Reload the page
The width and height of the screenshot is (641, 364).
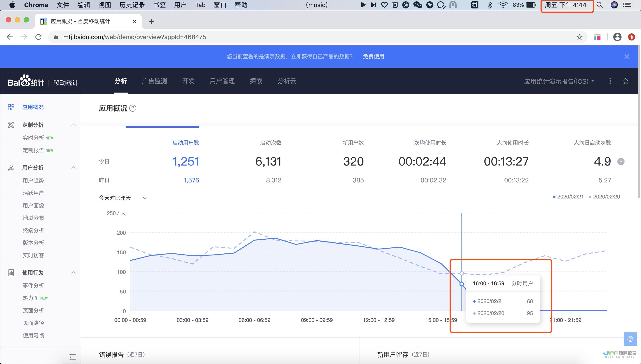pos(38,37)
